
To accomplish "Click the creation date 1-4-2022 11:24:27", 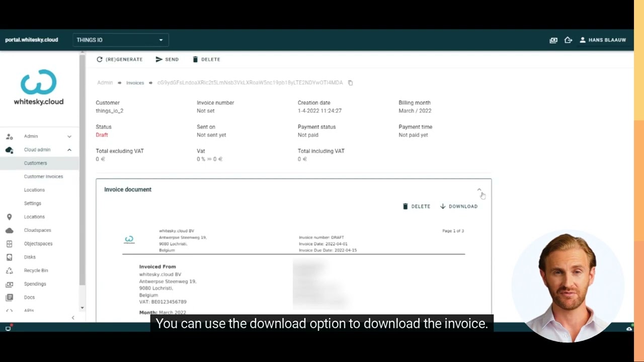I will (x=319, y=111).
